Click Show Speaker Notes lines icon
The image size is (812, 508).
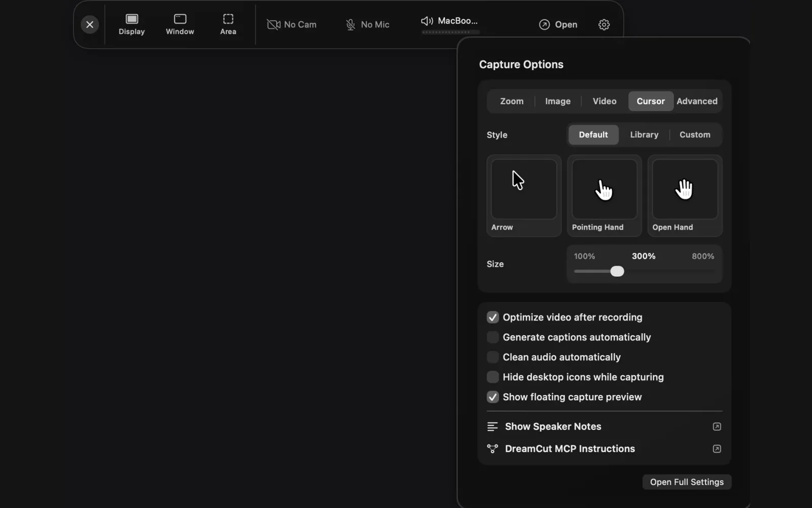pos(492,427)
